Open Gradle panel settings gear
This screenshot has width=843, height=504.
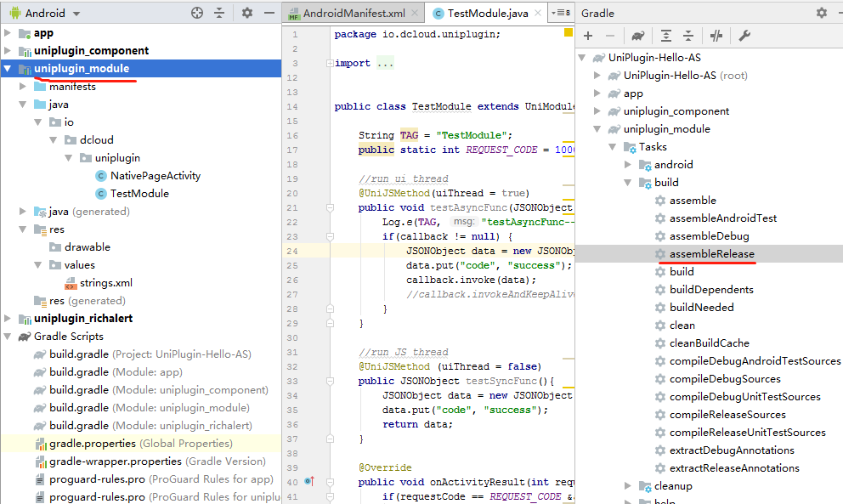point(822,13)
